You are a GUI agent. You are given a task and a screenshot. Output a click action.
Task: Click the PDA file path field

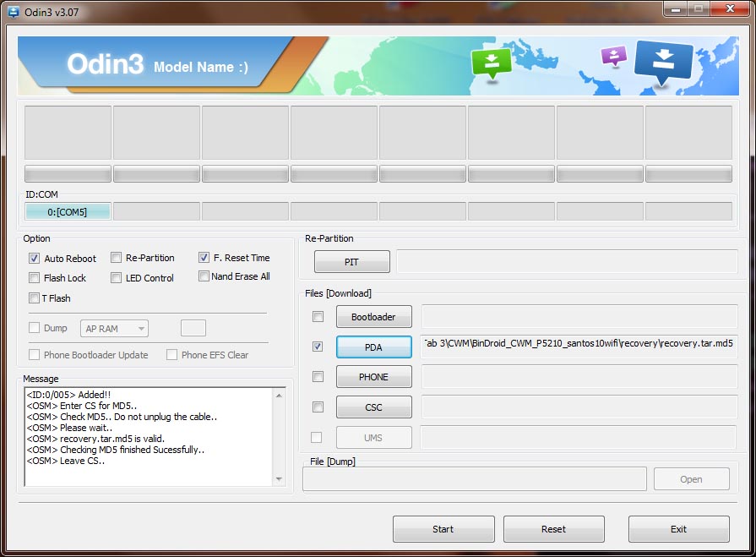click(579, 347)
